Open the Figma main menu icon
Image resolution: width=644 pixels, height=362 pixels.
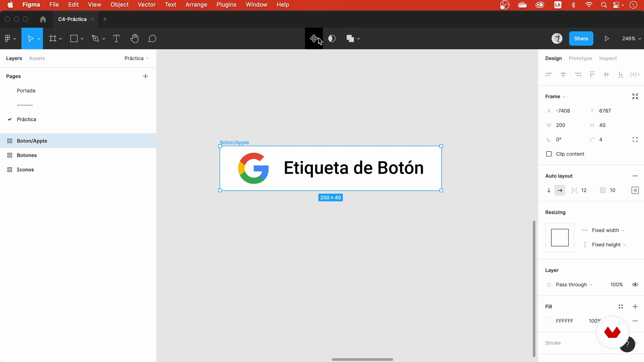[x=7, y=39]
